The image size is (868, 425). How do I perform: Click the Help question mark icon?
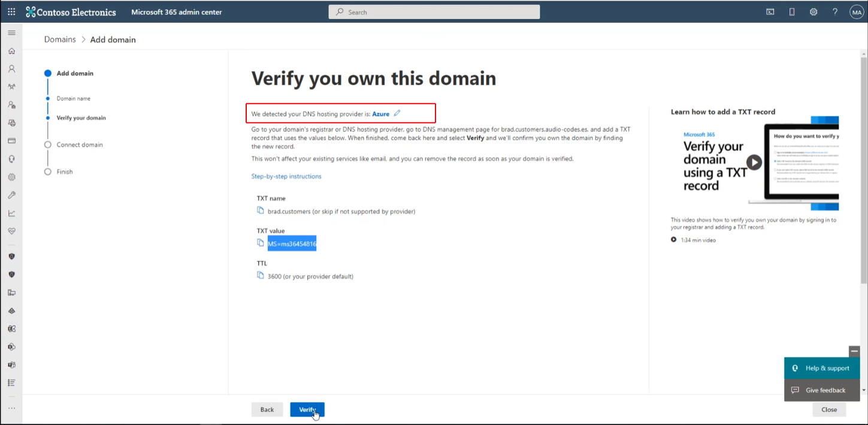click(835, 12)
